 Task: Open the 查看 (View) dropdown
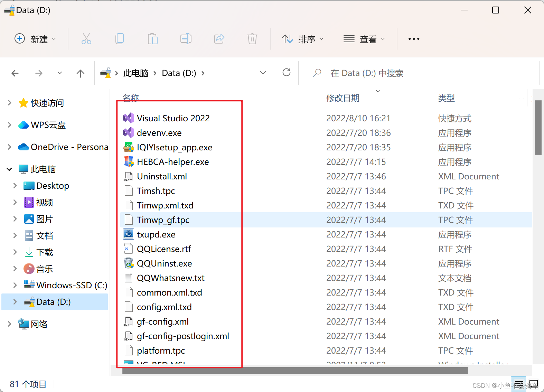click(364, 39)
